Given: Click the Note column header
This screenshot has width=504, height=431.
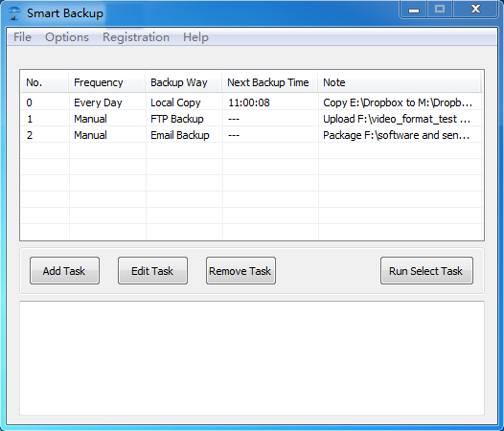Looking at the screenshot, I should [400, 82].
